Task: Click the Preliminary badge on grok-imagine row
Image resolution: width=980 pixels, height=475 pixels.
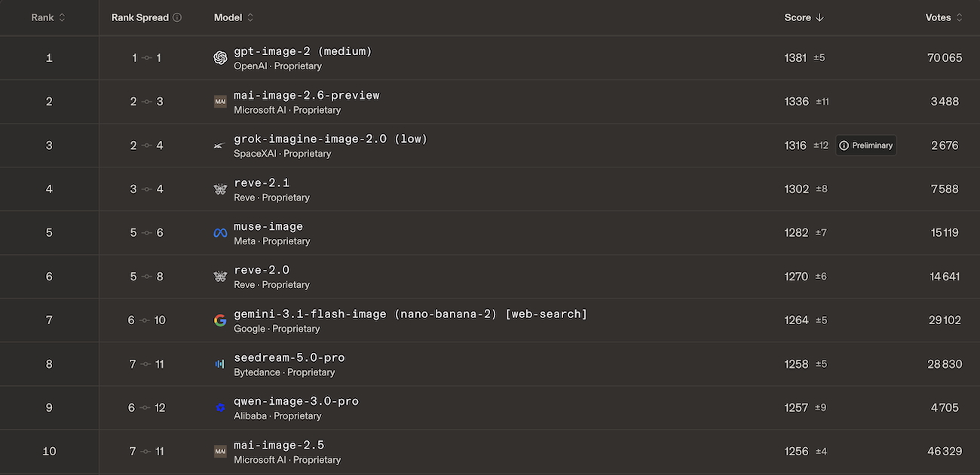Action: tap(866, 146)
